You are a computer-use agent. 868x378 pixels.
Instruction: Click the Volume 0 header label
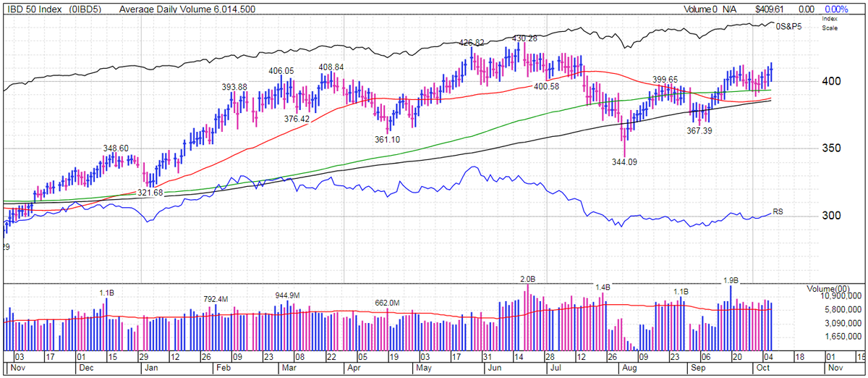tap(699, 9)
